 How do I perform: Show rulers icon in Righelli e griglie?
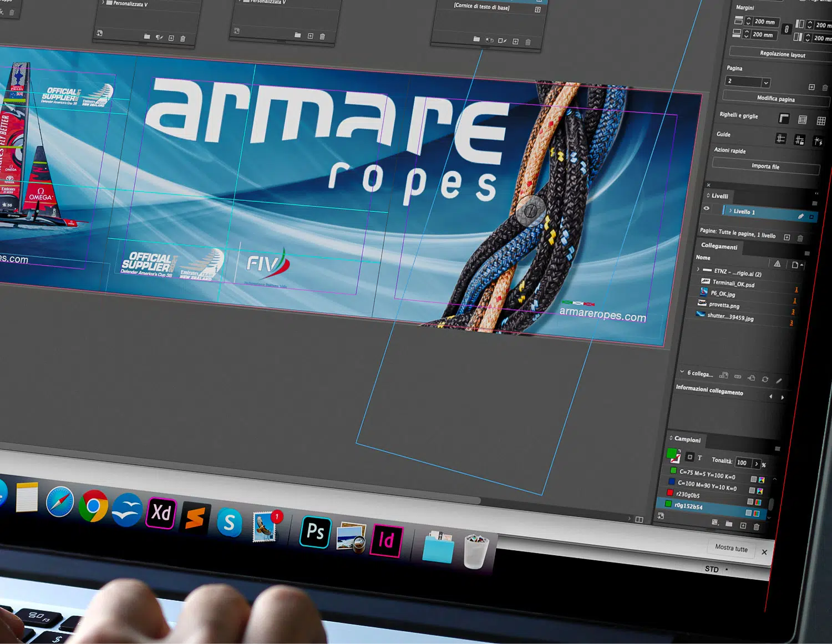(784, 118)
